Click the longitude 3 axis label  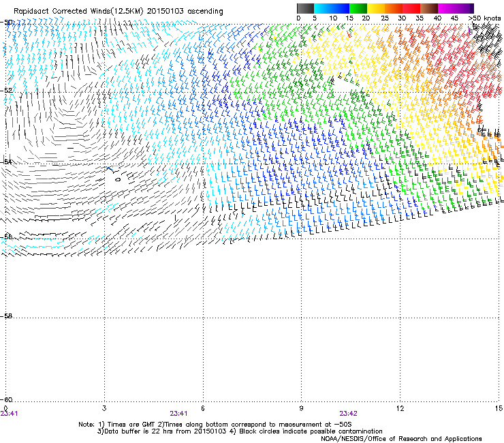[x=104, y=408]
